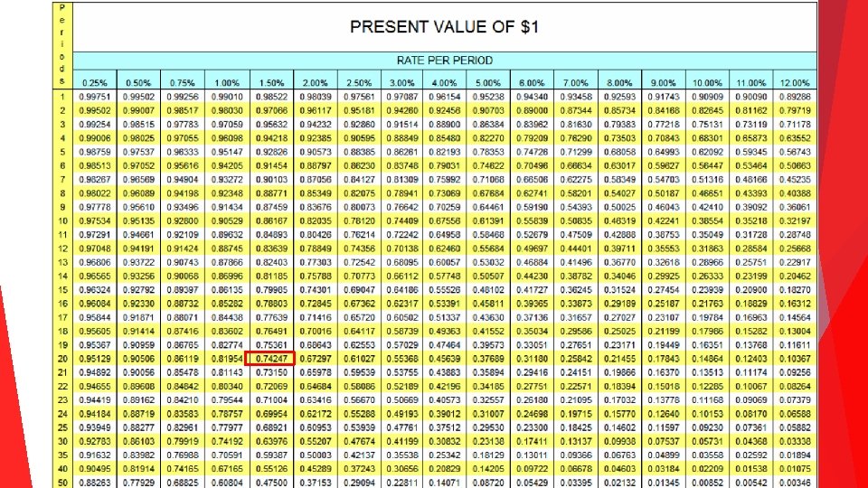Click the period 15 row label
868x488 pixels.
click(x=62, y=290)
